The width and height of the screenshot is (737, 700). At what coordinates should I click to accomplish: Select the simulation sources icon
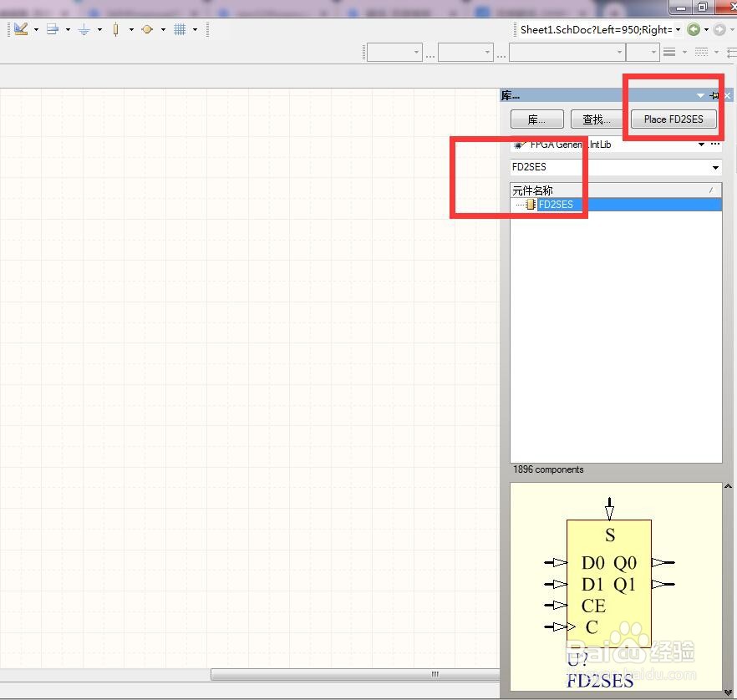pos(147,29)
